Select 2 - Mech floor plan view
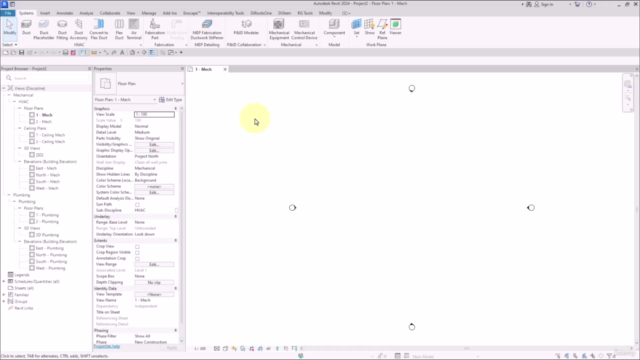 [x=44, y=122]
